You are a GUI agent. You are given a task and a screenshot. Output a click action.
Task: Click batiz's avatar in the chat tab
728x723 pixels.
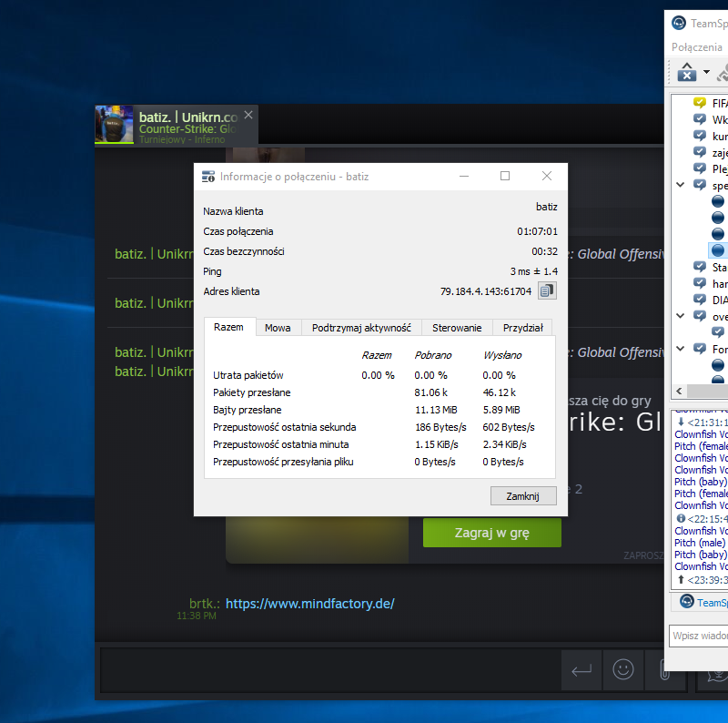(114, 126)
